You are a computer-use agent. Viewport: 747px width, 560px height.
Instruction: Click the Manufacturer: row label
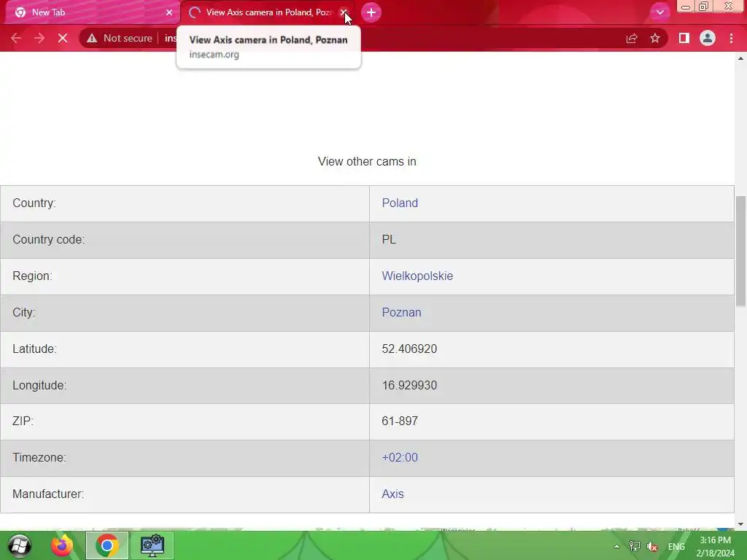(48, 494)
